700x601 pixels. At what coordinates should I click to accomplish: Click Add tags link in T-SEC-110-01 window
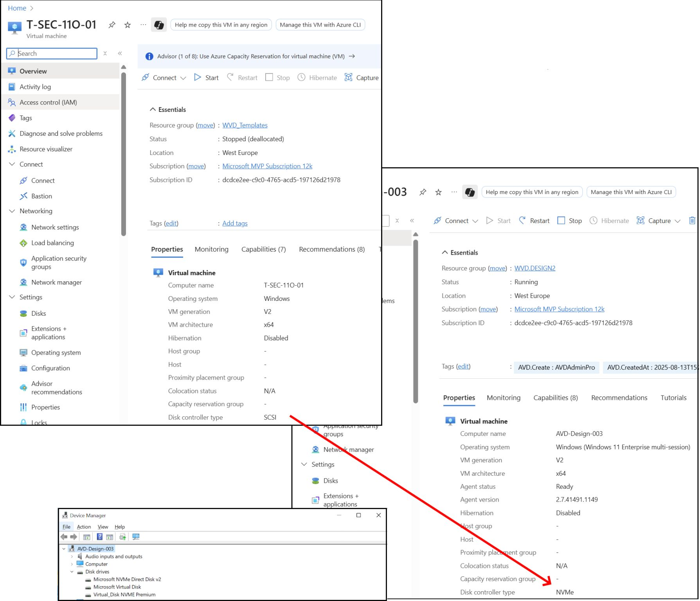tap(235, 223)
